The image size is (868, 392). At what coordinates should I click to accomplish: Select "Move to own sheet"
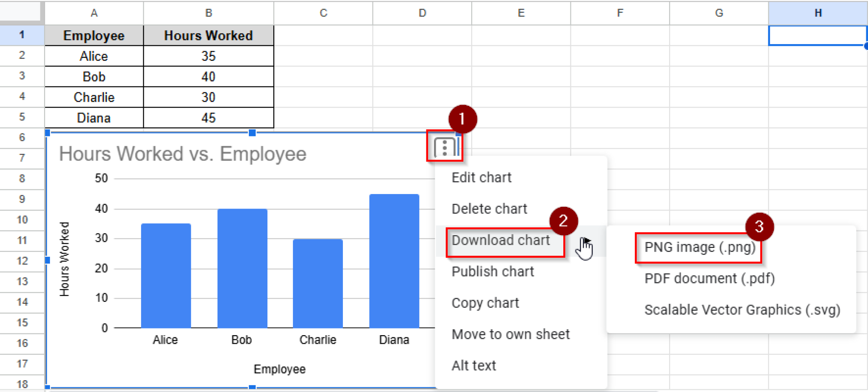coord(511,334)
